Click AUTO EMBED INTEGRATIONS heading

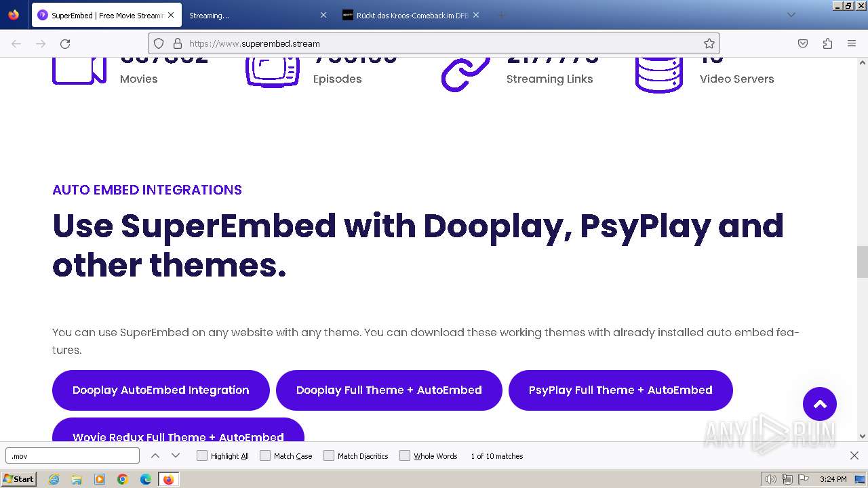[147, 190]
